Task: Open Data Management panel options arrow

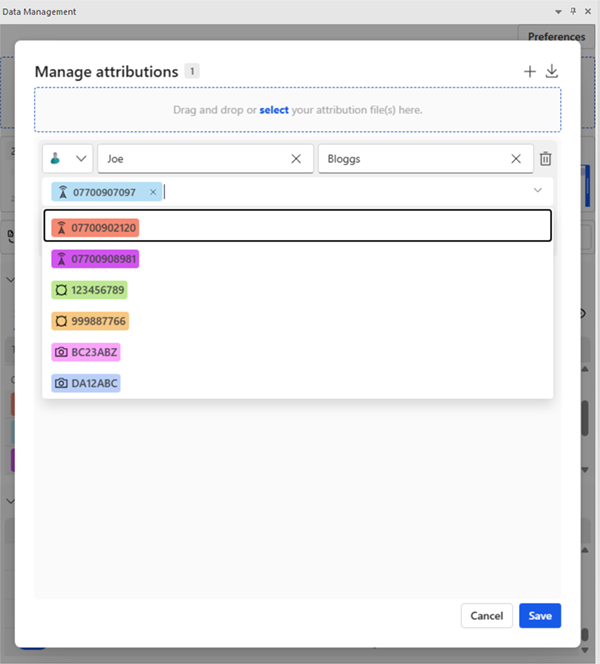Action: click(x=559, y=12)
